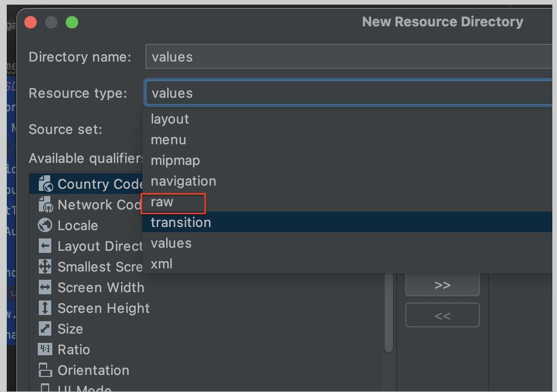The image size is (557, 392).
Task: Click the Screen Height icon
Action: (45, 308)
